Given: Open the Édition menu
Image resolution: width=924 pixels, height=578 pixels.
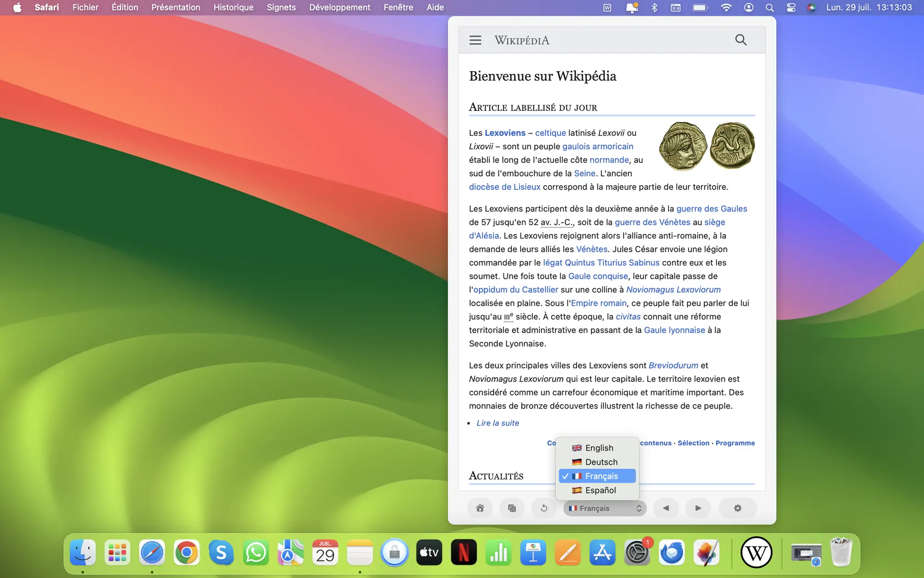Looking at the screenshot, I should pyautogui.click(x=125, y=7).
